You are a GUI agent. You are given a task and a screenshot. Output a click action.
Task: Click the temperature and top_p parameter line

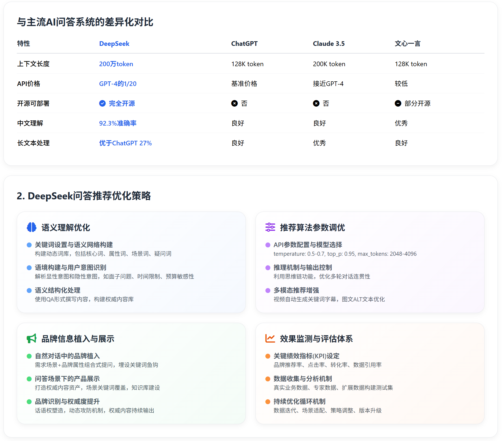tap(345, 254)
